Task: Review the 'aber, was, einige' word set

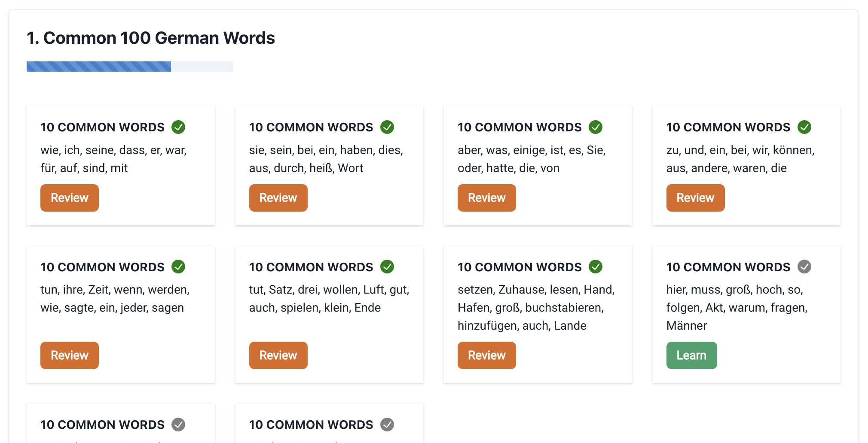Action: (487, 198)
